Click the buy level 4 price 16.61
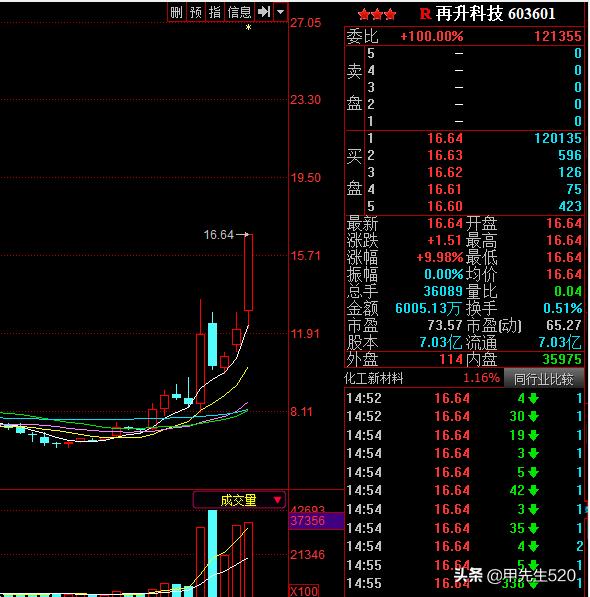This screenshot has height=597, width=590. click(445, 189)
